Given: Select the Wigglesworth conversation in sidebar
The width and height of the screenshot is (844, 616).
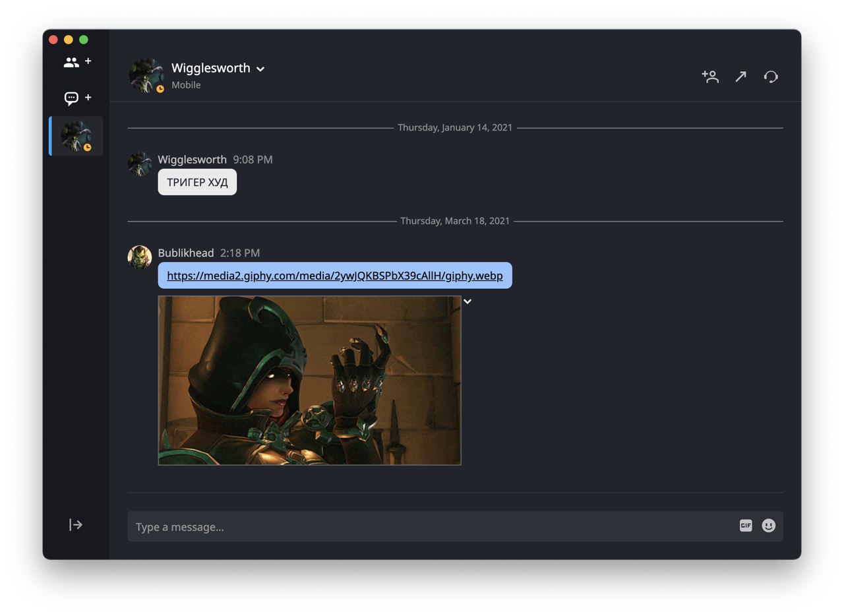Looking at the screenshot, I should [76, 137].
